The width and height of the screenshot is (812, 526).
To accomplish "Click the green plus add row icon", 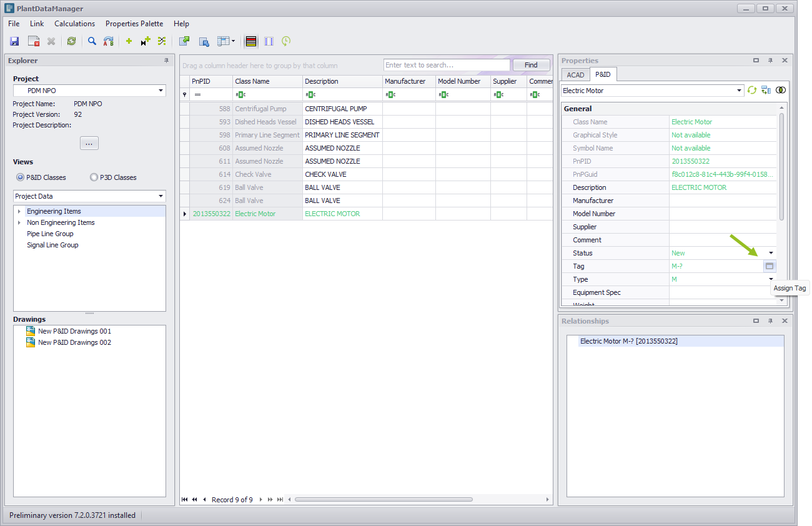I will [x=129, y=41].
